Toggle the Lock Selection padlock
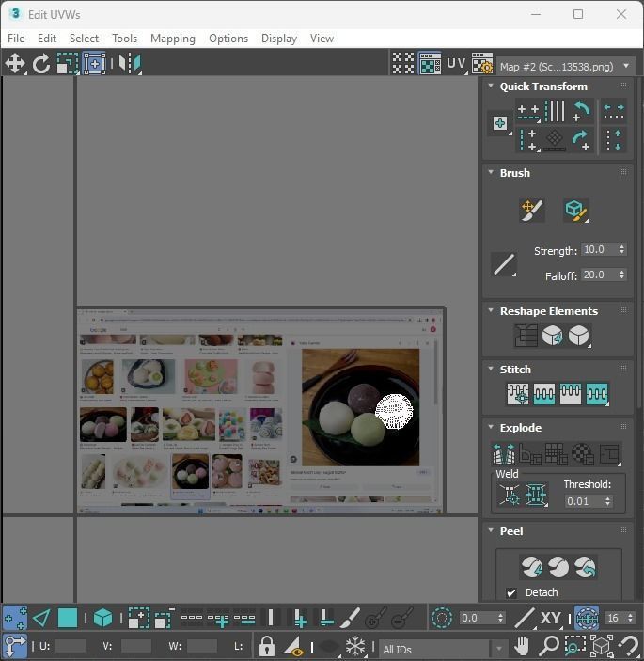644x661 pixels. tap(266, 646)
